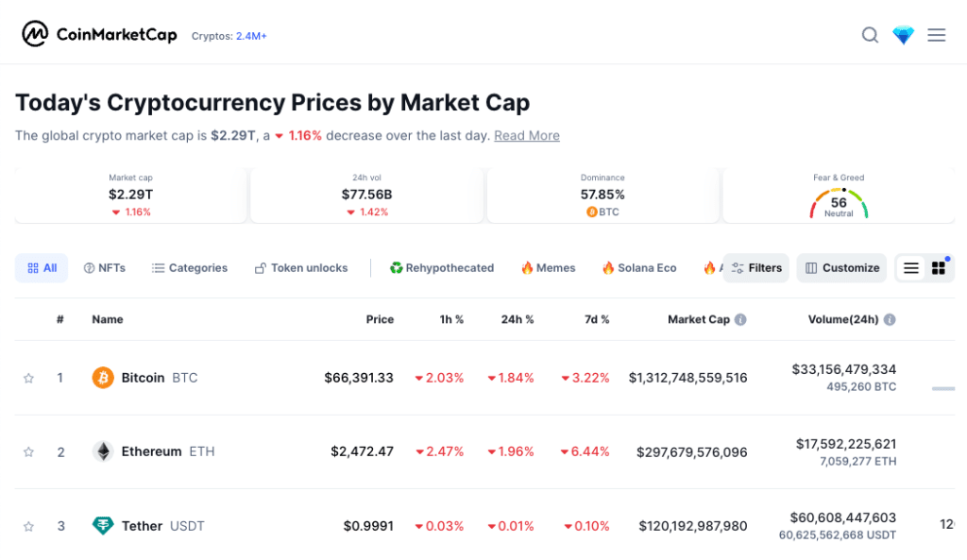
Task: Sort by the # rank column
Action: 59,319
